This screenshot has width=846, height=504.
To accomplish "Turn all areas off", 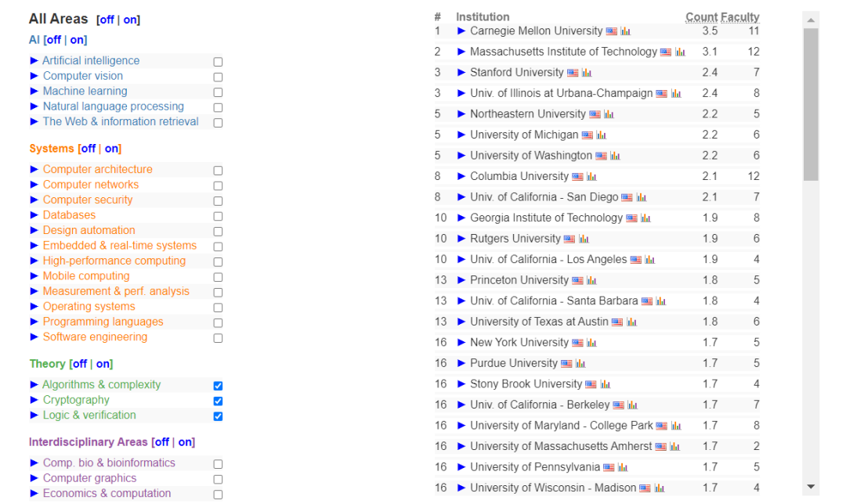I will [107, 20].
